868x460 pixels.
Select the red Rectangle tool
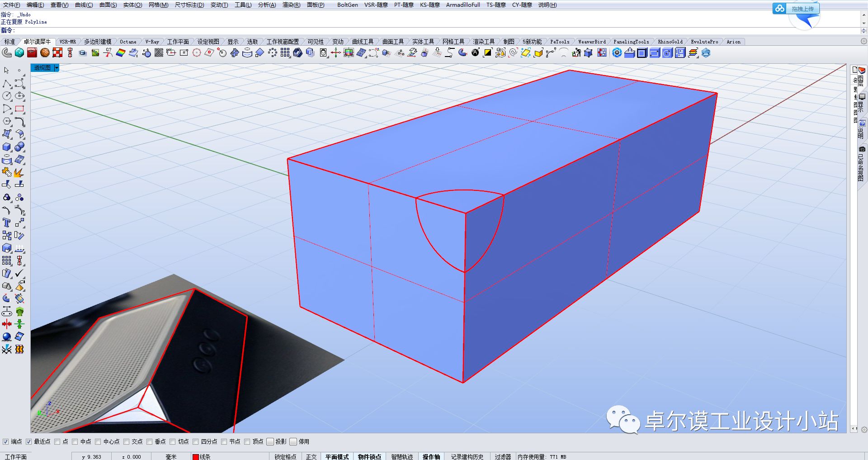click(x=19, y=109)
